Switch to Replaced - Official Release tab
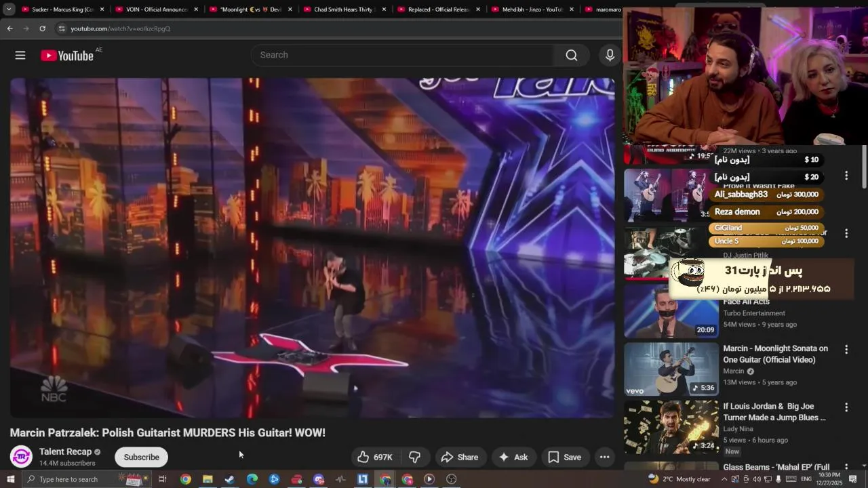 pos(438,9)
